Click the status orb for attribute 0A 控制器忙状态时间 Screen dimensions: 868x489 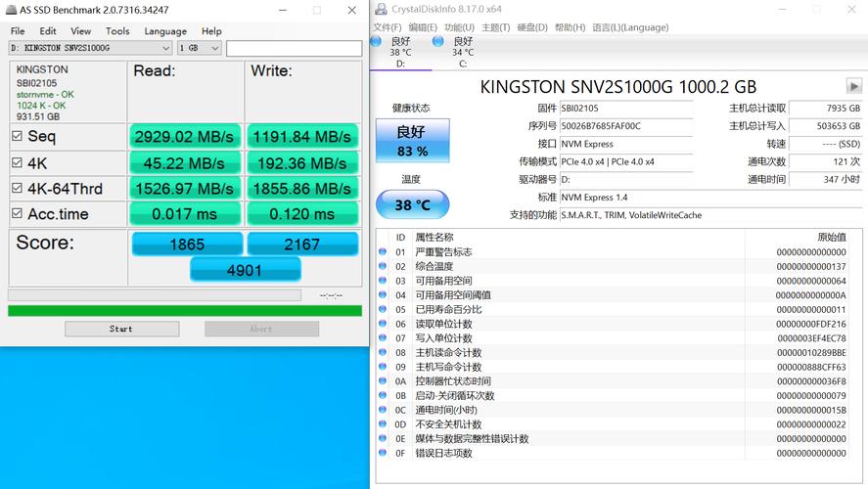383,381
